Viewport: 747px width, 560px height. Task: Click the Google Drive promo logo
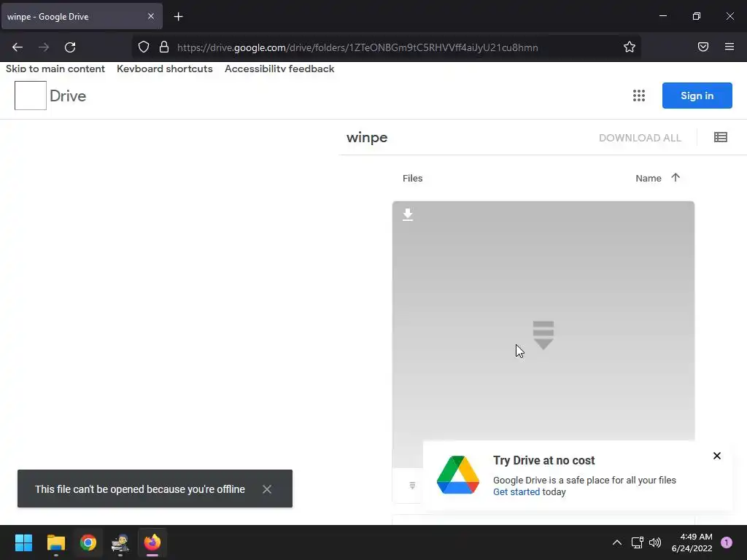(x=458, y=475)
